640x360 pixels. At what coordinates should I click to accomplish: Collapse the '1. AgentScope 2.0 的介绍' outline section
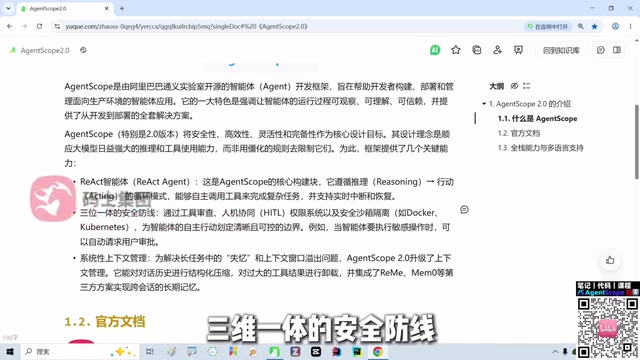pyautogui.click(x=484, y=104)
